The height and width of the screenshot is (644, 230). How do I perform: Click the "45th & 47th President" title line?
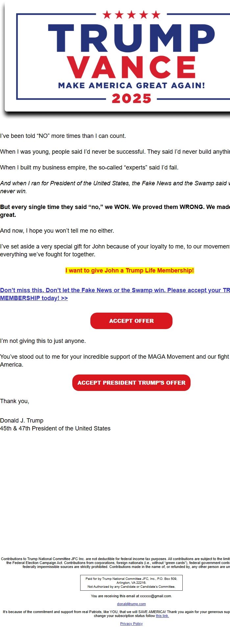click(55, 428)
